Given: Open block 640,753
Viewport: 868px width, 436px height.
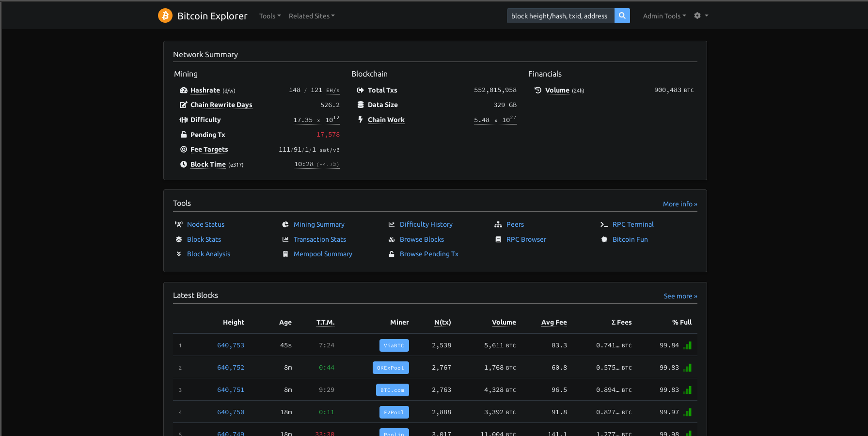Looking at the screenshot, I should coord(231,345).
